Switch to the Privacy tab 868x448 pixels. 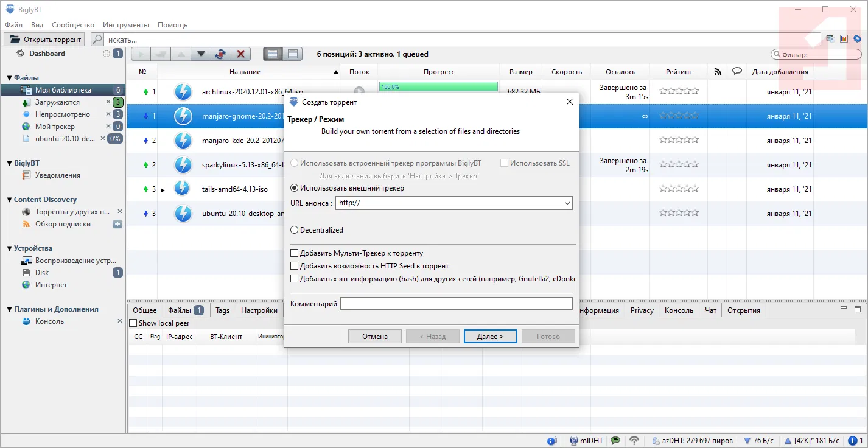point(642,310)
